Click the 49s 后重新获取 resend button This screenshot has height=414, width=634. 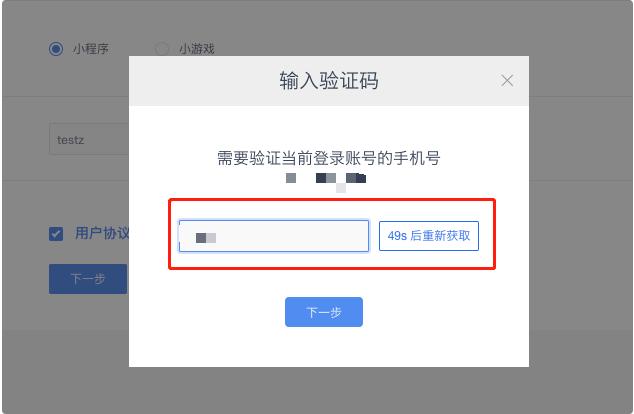click(x=429, y=236)
